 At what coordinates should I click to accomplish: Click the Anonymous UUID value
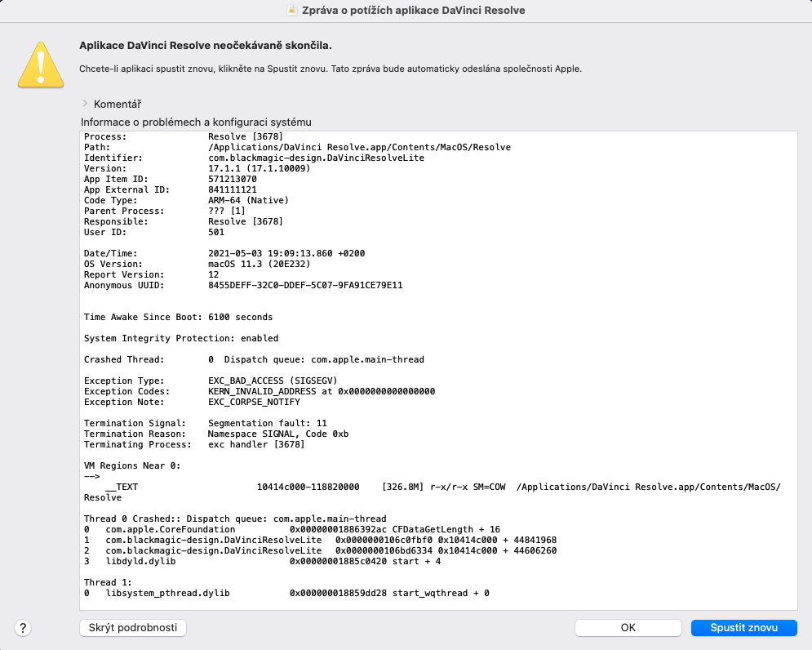(x=305, y=285)
